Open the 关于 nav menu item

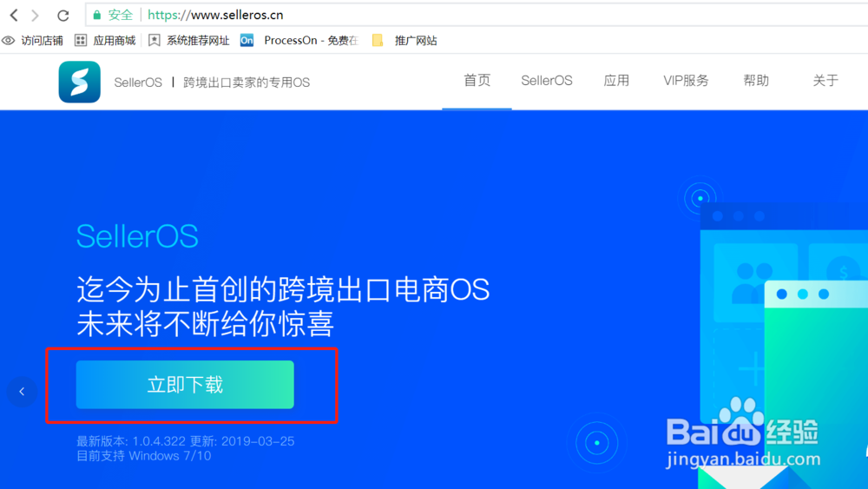click(x=825, y=81)
